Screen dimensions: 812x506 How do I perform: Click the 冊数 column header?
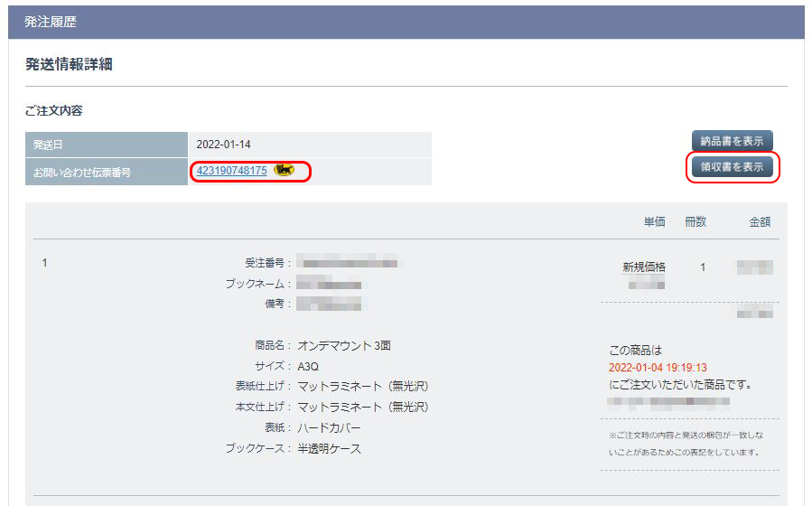695,221
